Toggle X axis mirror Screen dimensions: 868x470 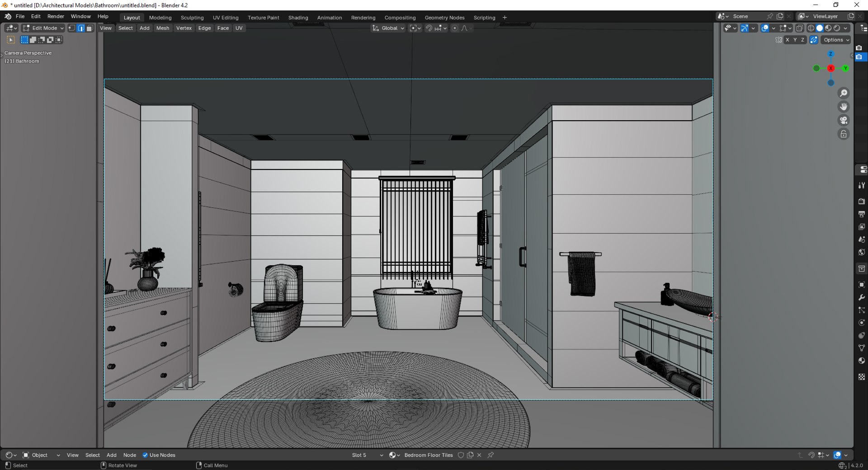(788, 40)
